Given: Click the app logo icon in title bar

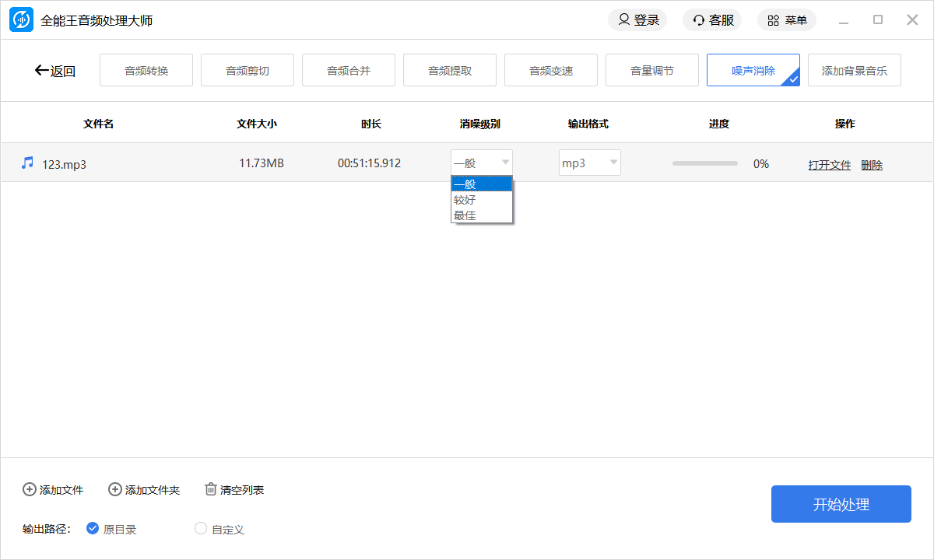Looking at the screenshot, I should pos(21,20).
